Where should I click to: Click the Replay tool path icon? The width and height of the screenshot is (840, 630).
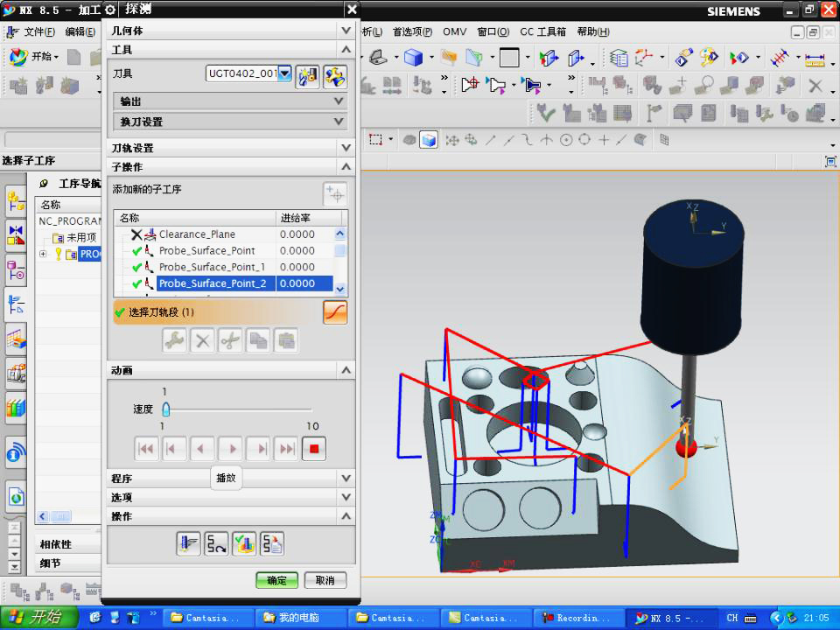click(x=216, y=543)
